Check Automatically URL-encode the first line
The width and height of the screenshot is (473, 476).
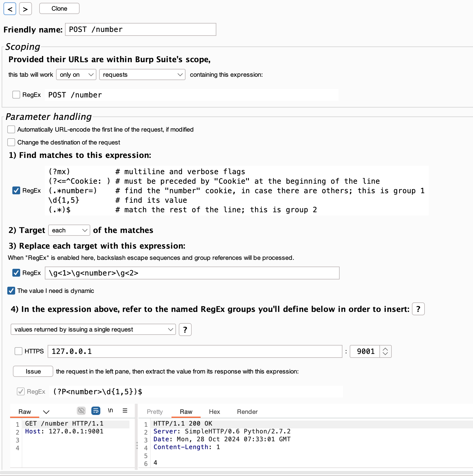point(11,130)
